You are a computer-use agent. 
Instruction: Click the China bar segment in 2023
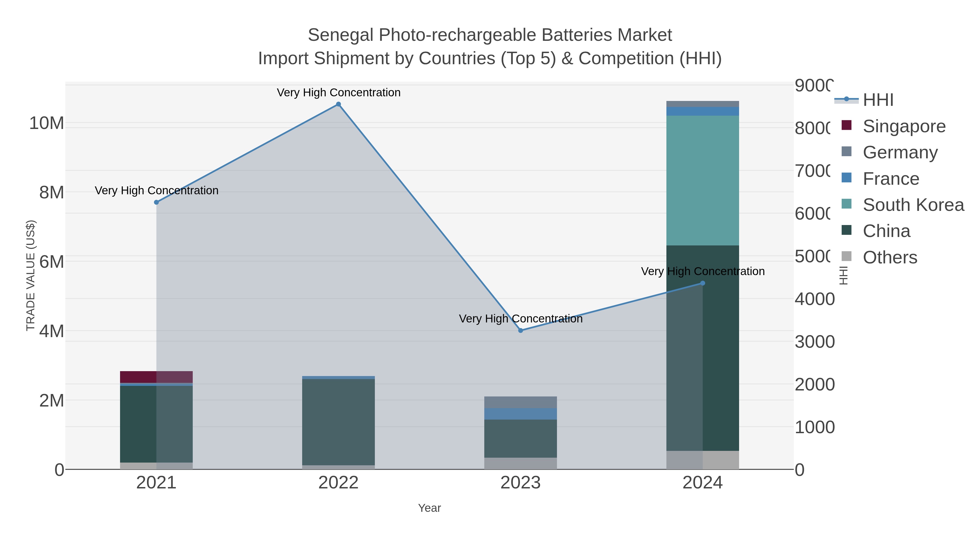click(520, 439)
